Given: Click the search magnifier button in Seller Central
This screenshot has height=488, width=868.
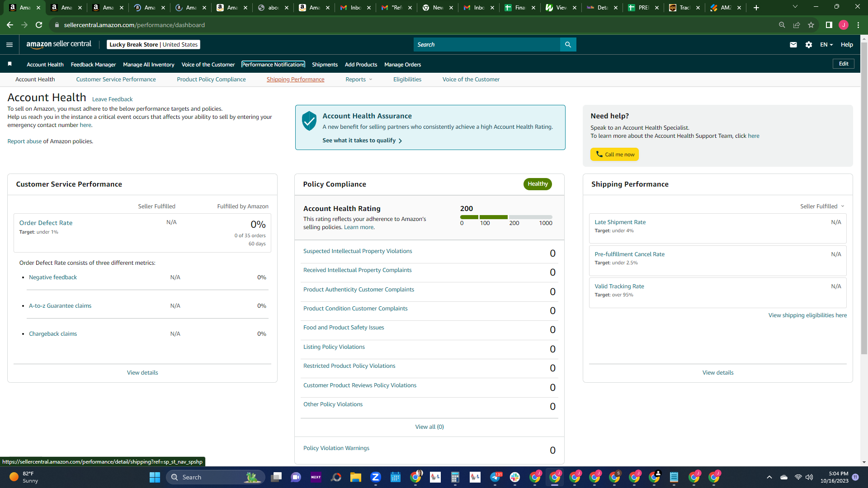Looking at the screenshot, I should point(568,44).
